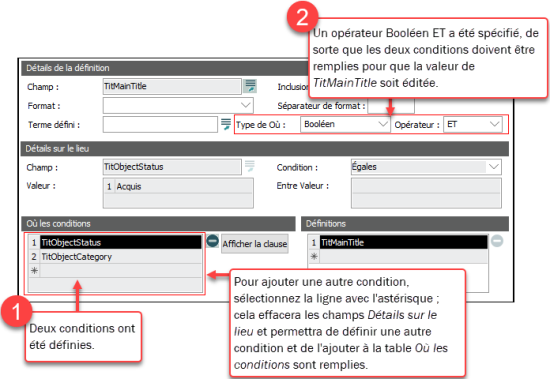Click the TitMainTitle Champ field
Image resolution: width=550 pixels, height=379 pixels.
(x=172, y=86)
